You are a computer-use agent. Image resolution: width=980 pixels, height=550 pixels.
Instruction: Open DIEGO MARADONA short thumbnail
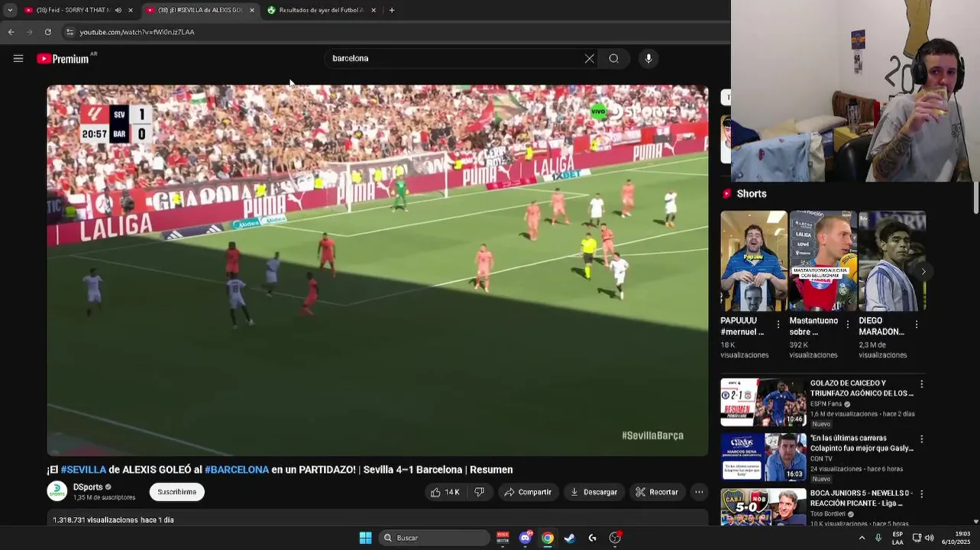point(892,260)
